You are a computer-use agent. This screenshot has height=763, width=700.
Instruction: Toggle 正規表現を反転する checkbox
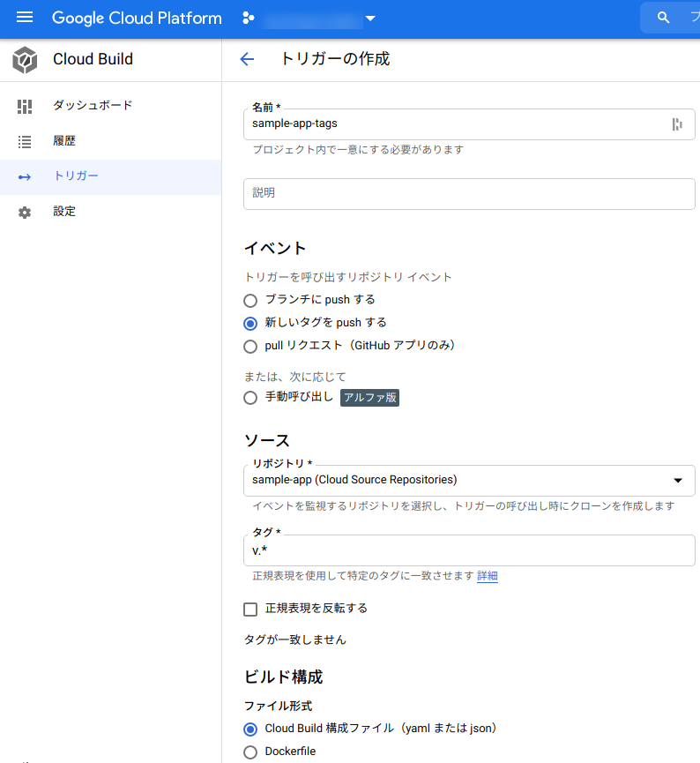coord(250,610)
